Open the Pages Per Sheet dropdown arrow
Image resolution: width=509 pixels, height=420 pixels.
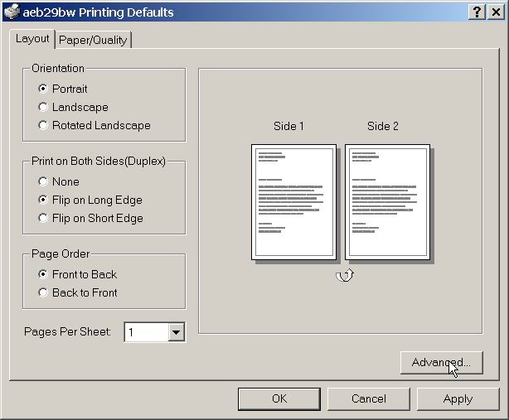click(177, 332)
